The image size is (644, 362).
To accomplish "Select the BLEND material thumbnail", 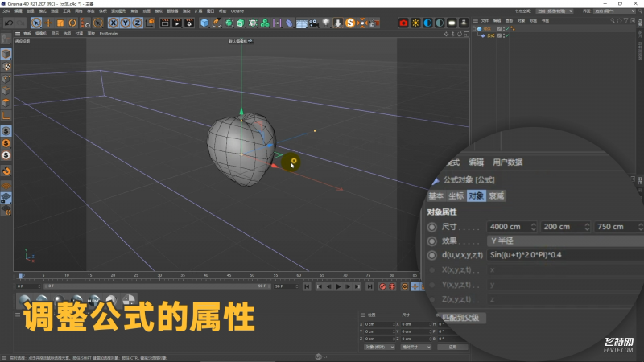I will (93, 300).
